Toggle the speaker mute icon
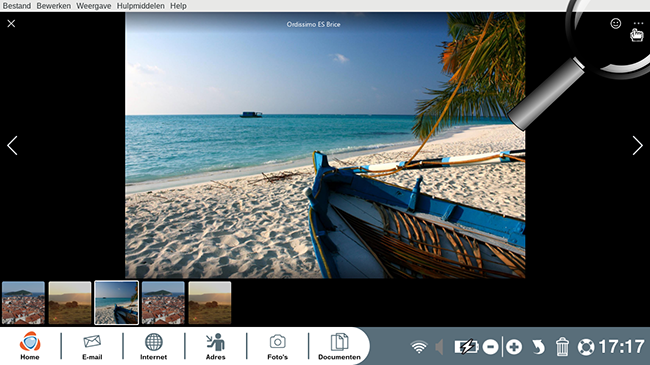650x365 pixels. (439, 347)
